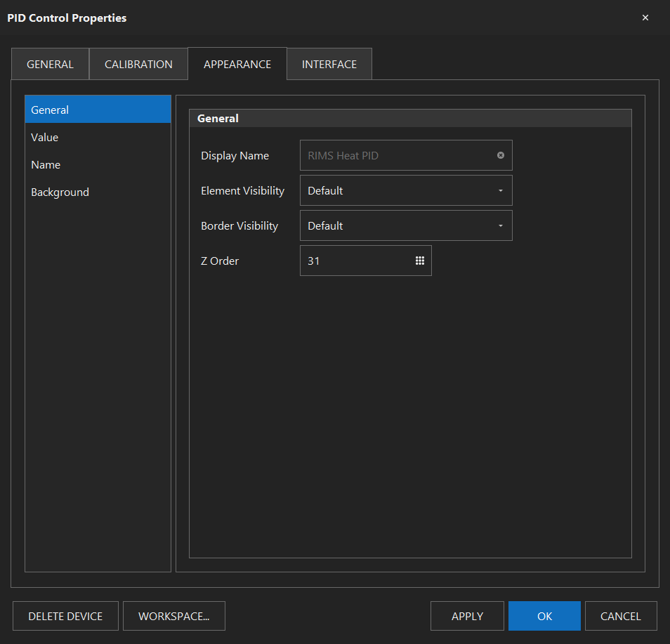Open the INTERFACE tab
The height and width of the screenshot is (644, 670).
click(x=329, y=64)
